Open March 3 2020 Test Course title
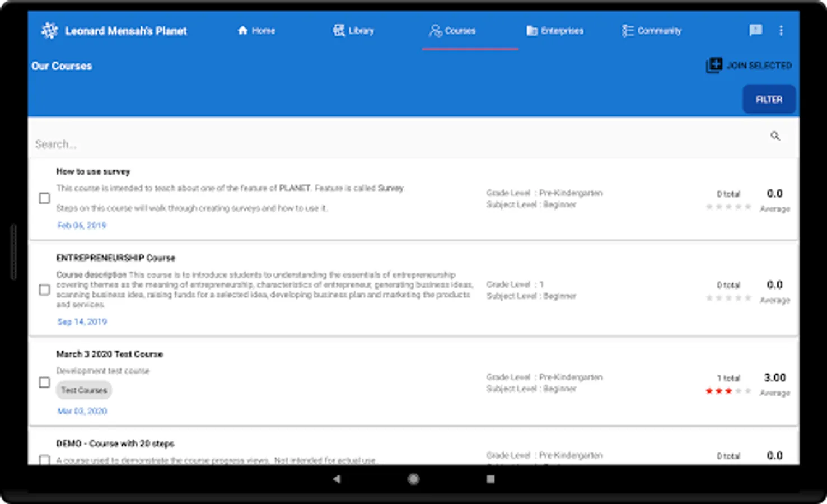The width and height of the screenshot is (827, 504). coord(109,354)
